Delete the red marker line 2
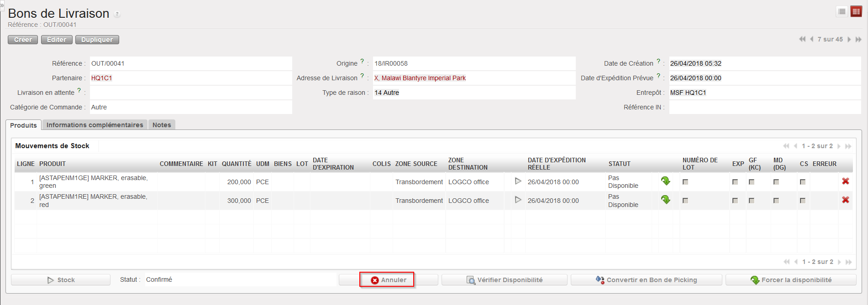This screenshot has height=305, width=868. [846, 200]
